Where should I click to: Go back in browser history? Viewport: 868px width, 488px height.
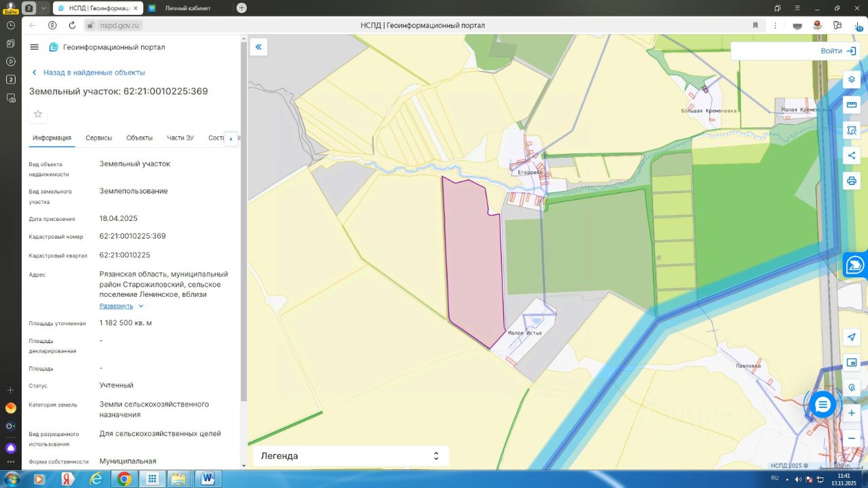[x=33, y=26]
